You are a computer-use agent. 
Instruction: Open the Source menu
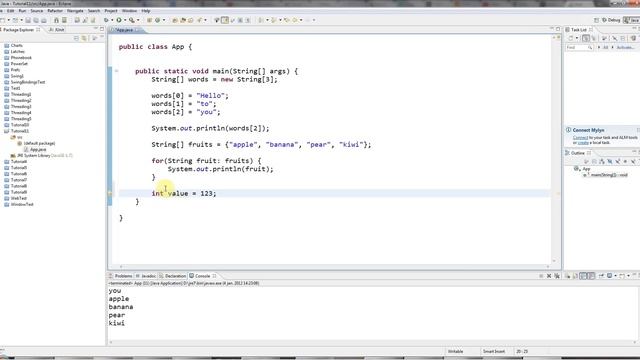[37, 11]
